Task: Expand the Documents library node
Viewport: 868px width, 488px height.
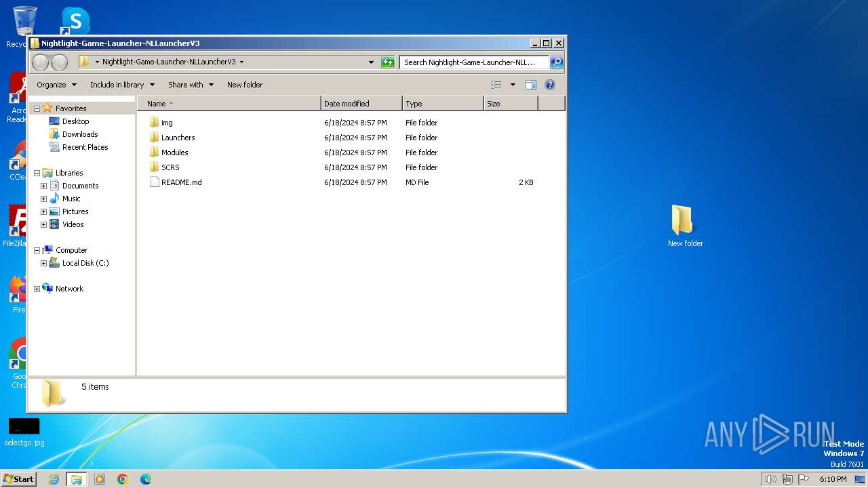Action: pos(43,186)
